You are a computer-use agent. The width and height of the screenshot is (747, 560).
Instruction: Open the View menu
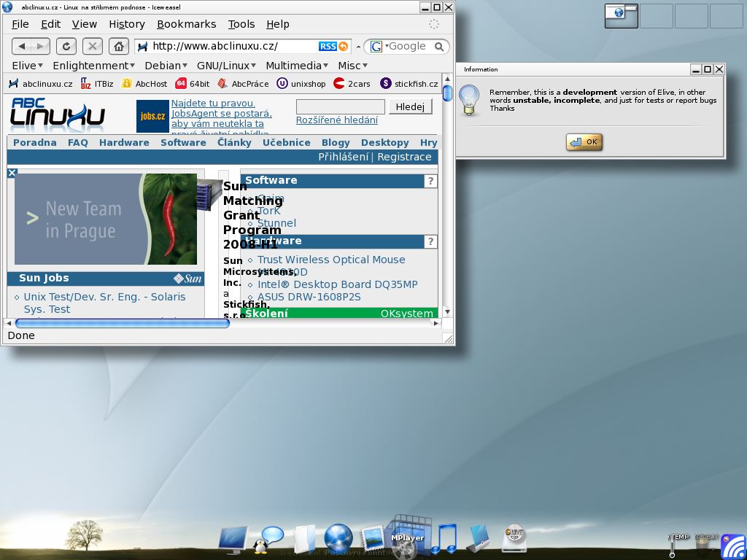click(85, 24)
